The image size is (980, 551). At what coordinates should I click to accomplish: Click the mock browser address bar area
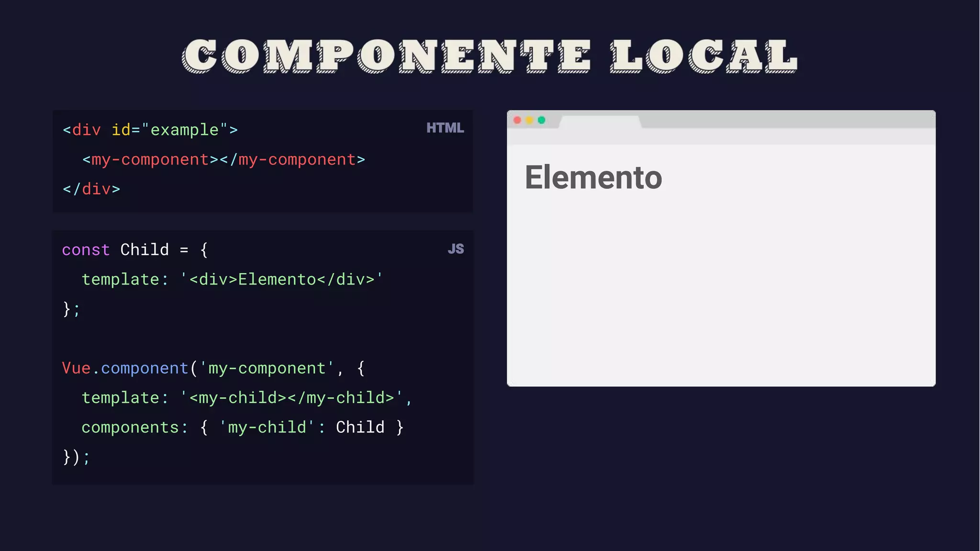721,136
